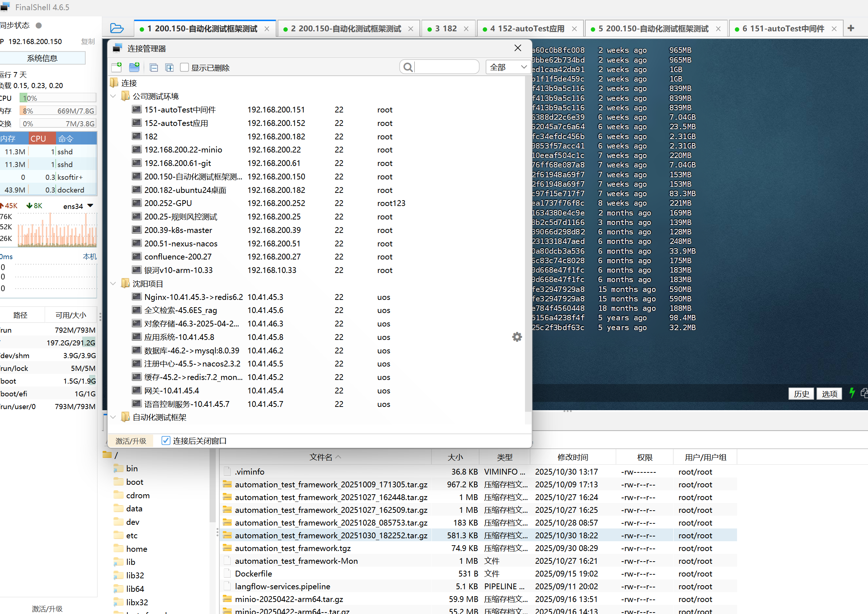Enable the 显示已删除 checkbox
Viewport: 868px width, 614px height.
pos(184,67)
